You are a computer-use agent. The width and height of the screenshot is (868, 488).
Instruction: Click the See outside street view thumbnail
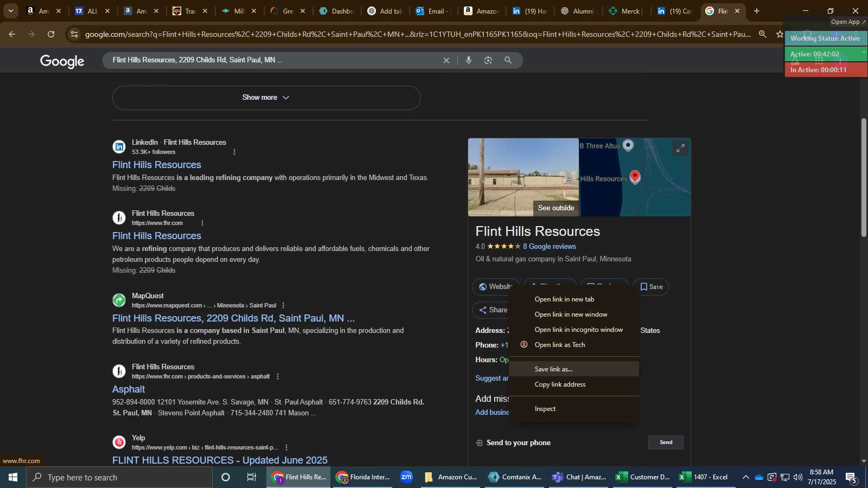coord(524,177)
